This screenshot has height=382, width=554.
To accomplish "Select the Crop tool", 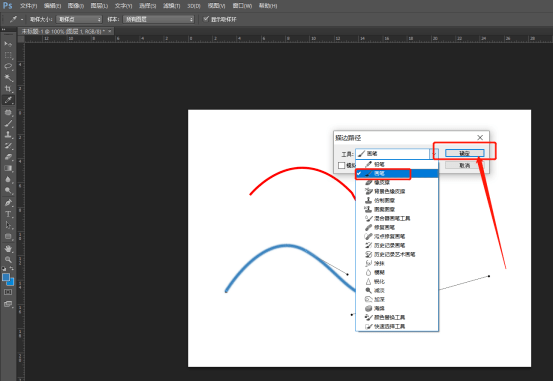I will pyautogui.click(x=8, y=89).
